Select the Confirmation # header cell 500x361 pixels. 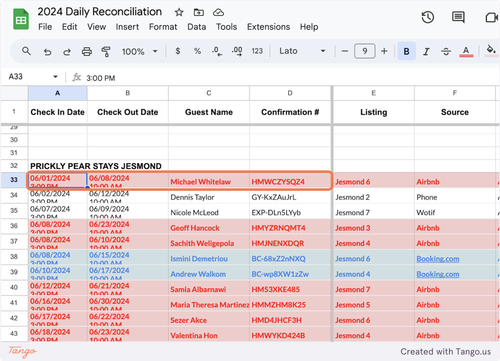point(290,112)
